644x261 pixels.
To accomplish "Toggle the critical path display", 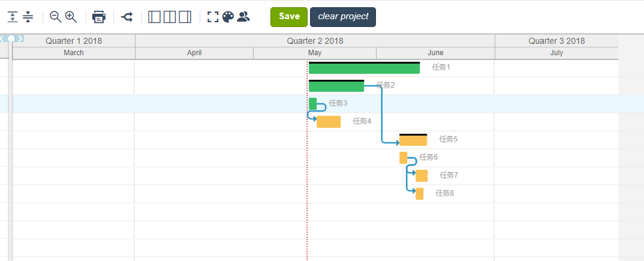I will coord(127,17).
